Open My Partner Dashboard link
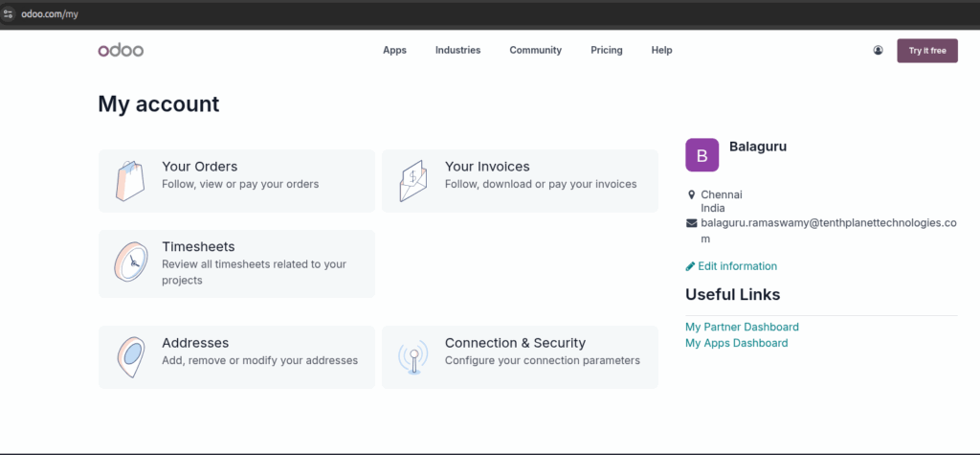The width and height of the screenshot is (980, 455). point(742,327)
